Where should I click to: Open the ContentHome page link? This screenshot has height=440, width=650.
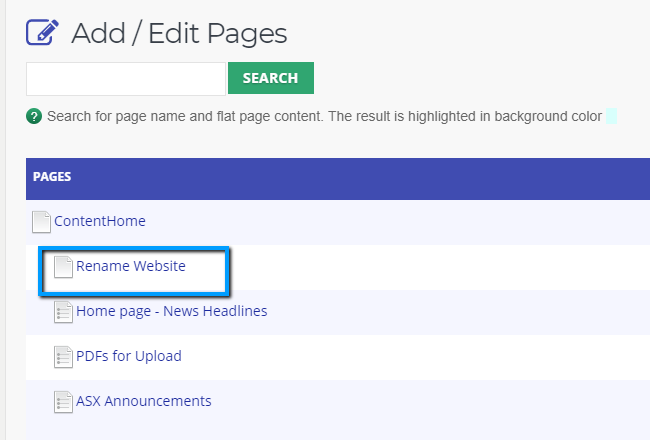100,221
